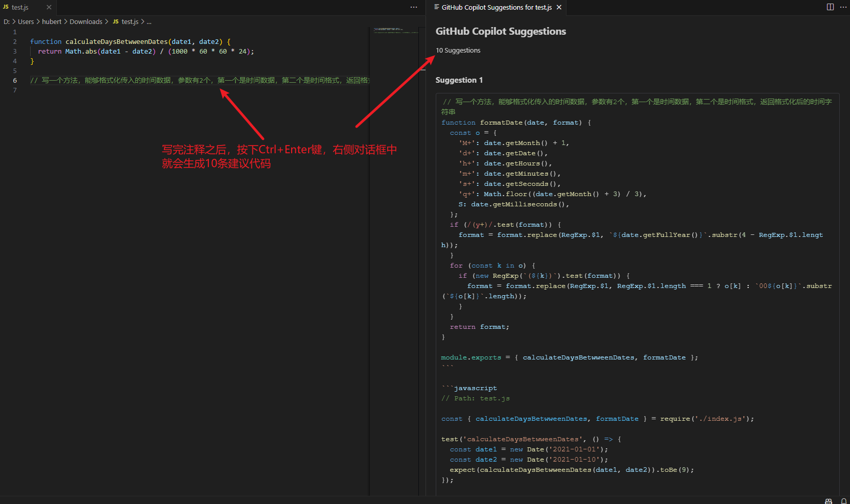Click the Copilot status bar icon
Image resolution: width=850 pixels, height=504 pixels.
(829, 501)
